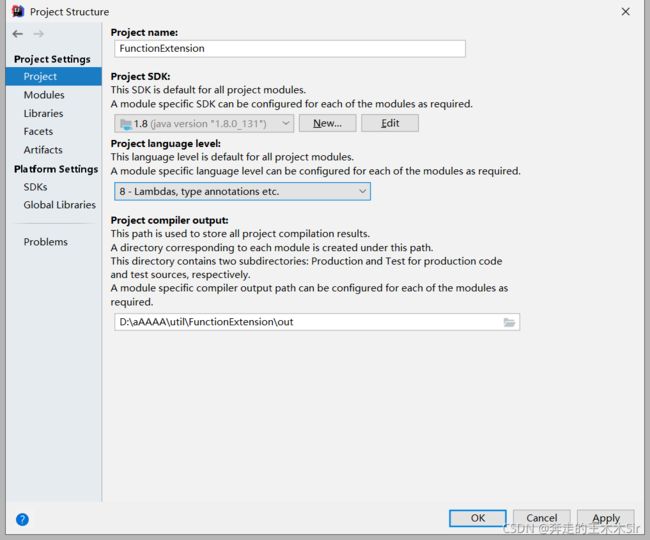650x540 pixels.
Task: Click the Apply button
Action: 606,518
